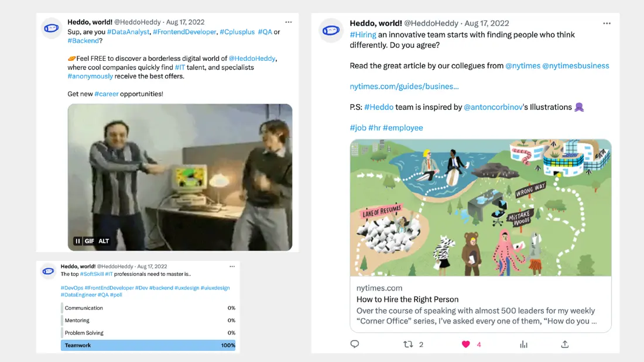The image size is (644, 362).
Task: Select the Mentoring poll option
Action: 148,320
